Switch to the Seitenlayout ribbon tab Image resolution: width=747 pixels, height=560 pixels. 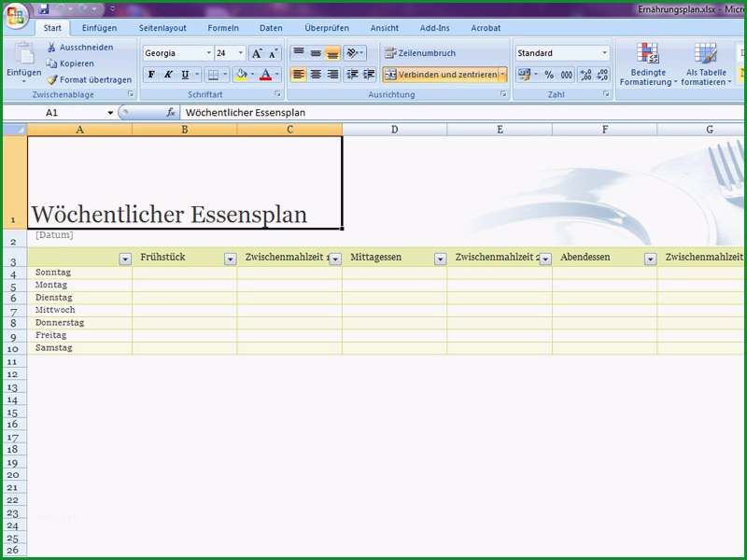(162, 28)
